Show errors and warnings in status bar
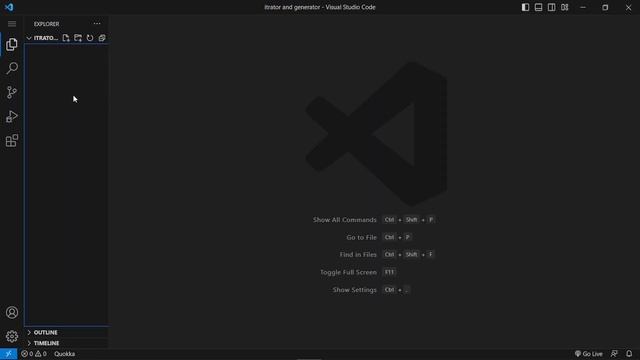 [x=34, y=354]
